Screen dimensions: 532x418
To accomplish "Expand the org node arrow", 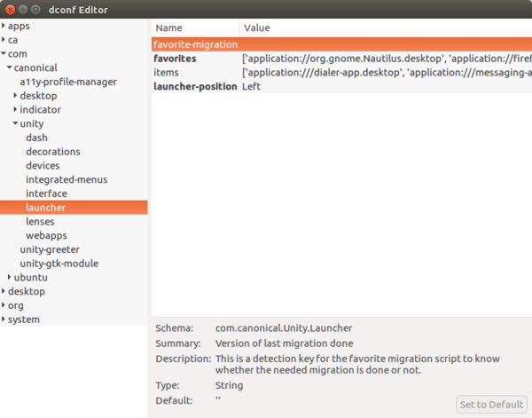I will [x=4, y=305].
